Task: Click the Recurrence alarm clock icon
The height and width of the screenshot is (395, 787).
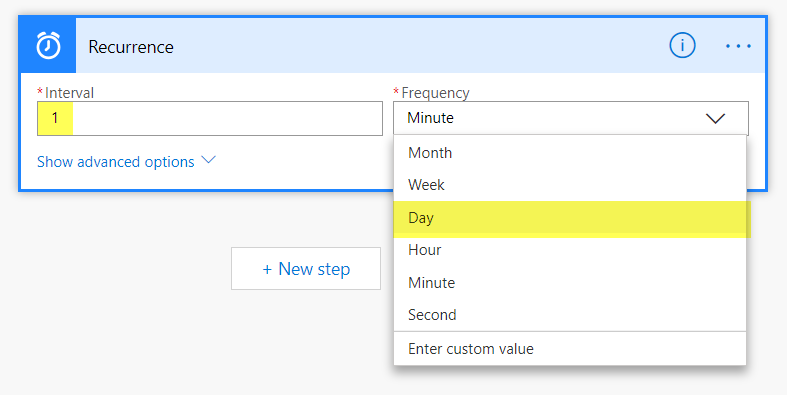Action: (48, 46)
